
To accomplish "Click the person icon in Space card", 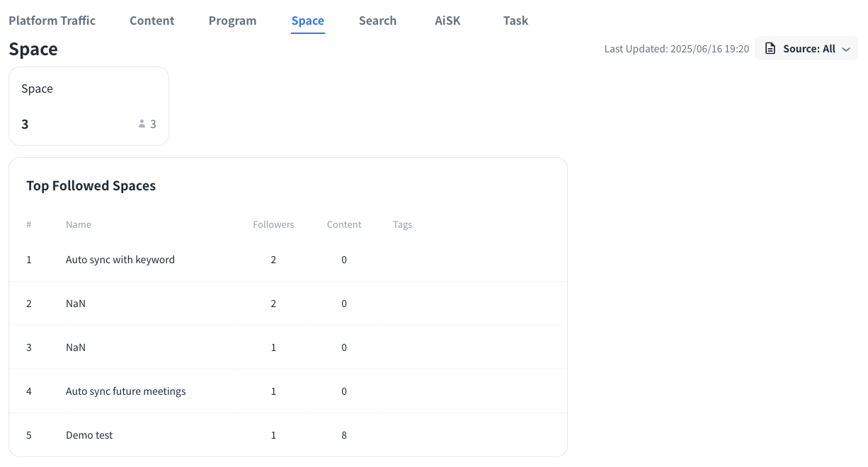I will pyautogui.click(x=142, y=124).
